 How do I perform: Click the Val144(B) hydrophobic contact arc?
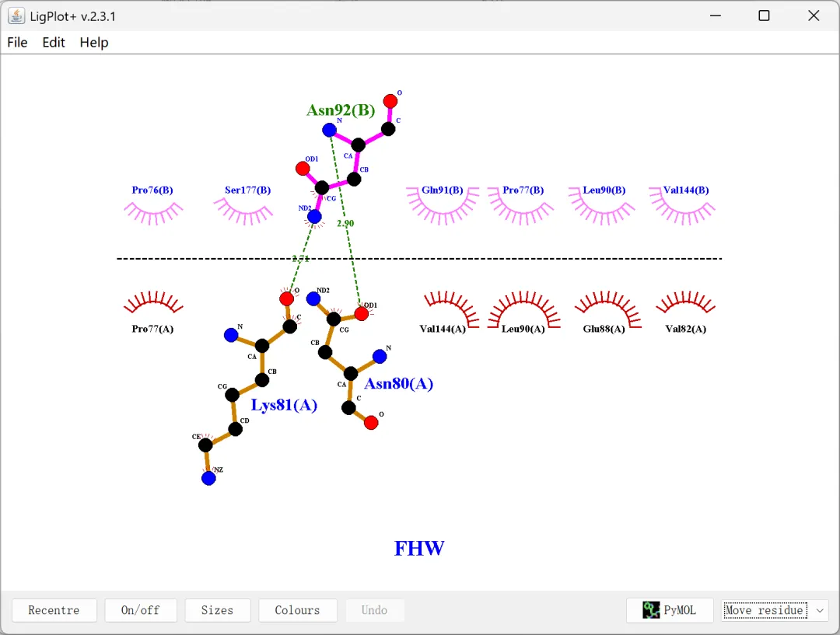click(682, 206)
